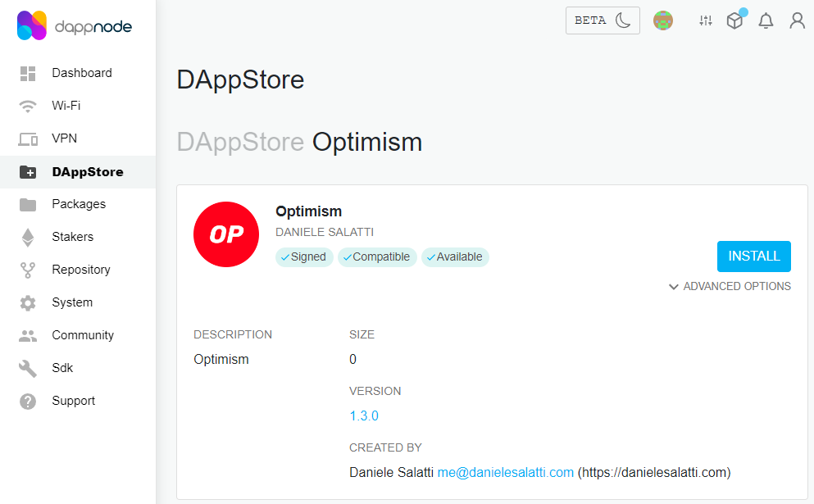Click the VPN devices icon
The height and width of the screenshot is (504, 814).
click(28, 139)
